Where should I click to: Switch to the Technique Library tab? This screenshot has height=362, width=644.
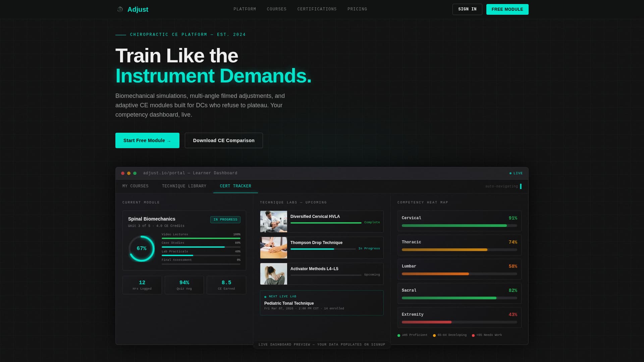coord(184,186)
